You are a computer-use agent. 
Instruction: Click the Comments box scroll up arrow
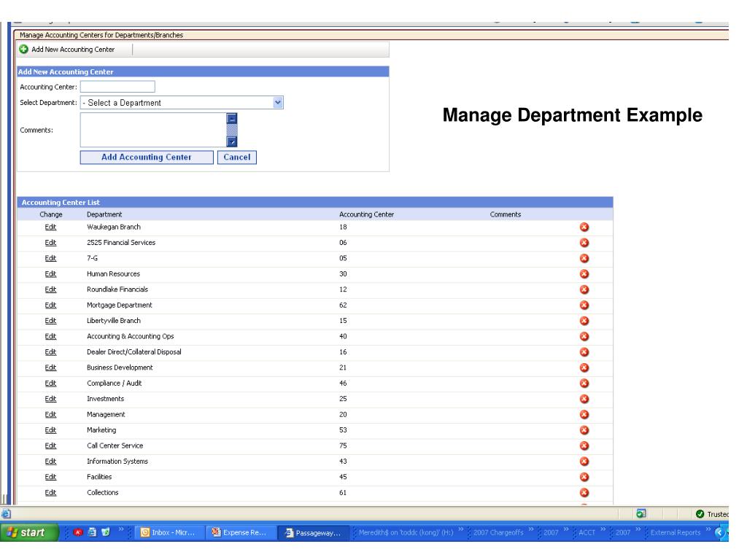(x=231, y=119)
